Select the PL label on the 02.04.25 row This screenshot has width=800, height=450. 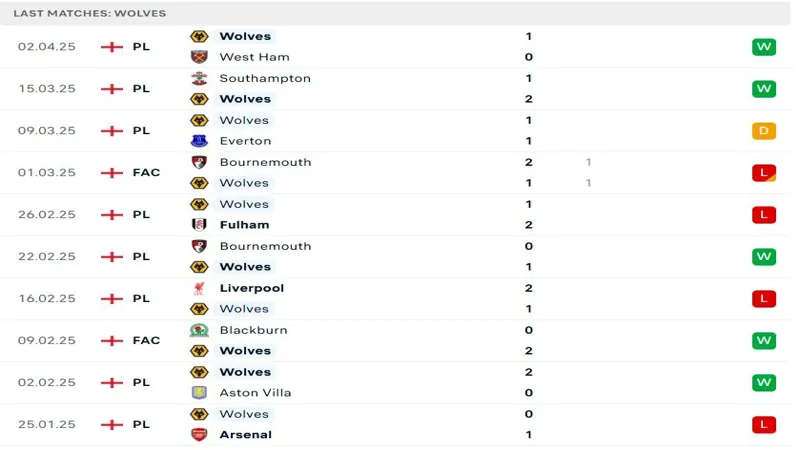(x=141, y=46)
